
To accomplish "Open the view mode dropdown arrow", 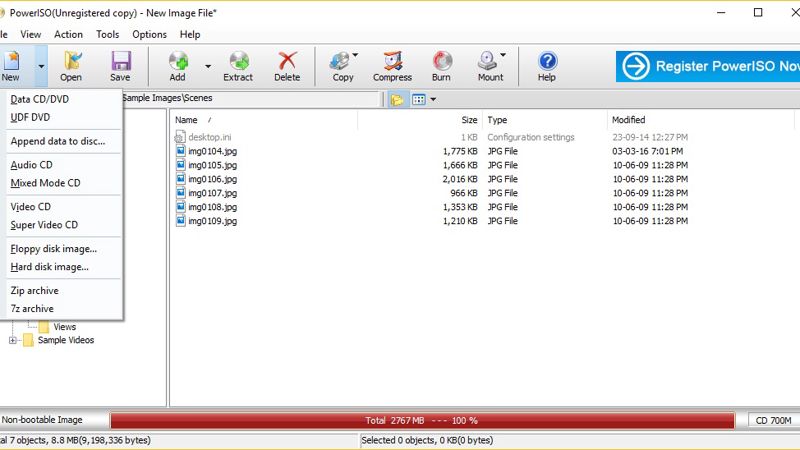I will 433,99.
